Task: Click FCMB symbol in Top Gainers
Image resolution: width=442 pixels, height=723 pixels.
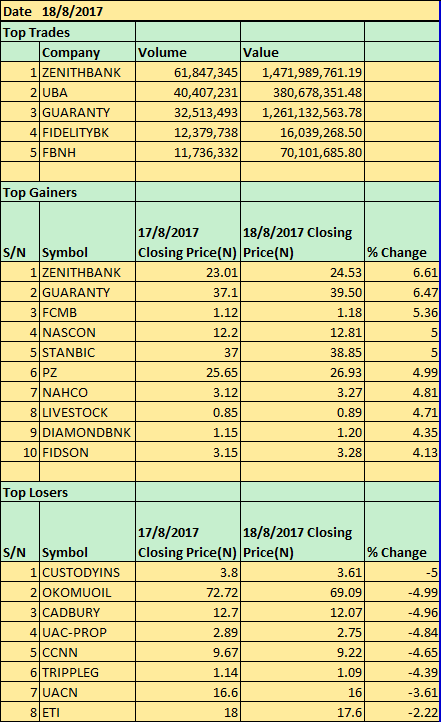Action: pyautogui.click(x=88, y=313)
